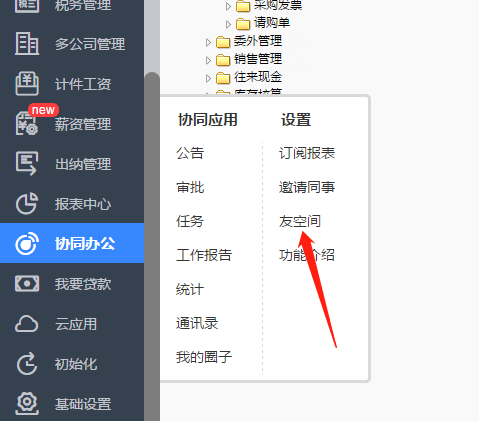The image size is (479, 421).
Task: Click the 计件工资 sidebar icon
Action: (x=27, y=84)
